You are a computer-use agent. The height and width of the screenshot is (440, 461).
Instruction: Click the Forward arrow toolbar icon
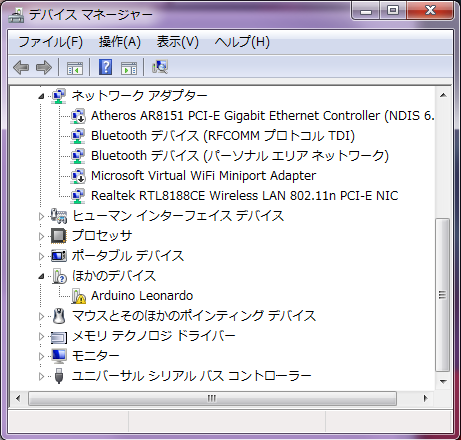44,68
